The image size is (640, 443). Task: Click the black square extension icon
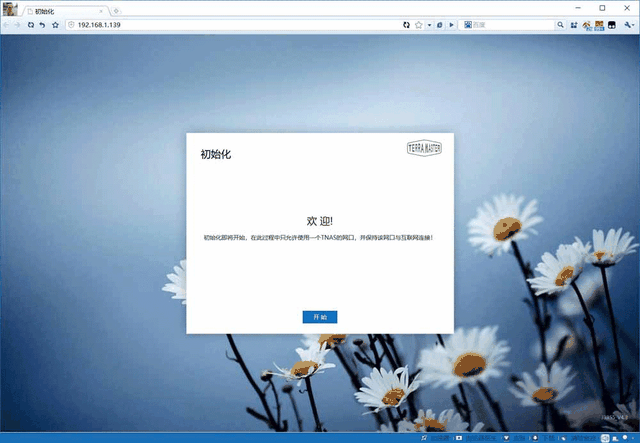(x=611, y=25)
